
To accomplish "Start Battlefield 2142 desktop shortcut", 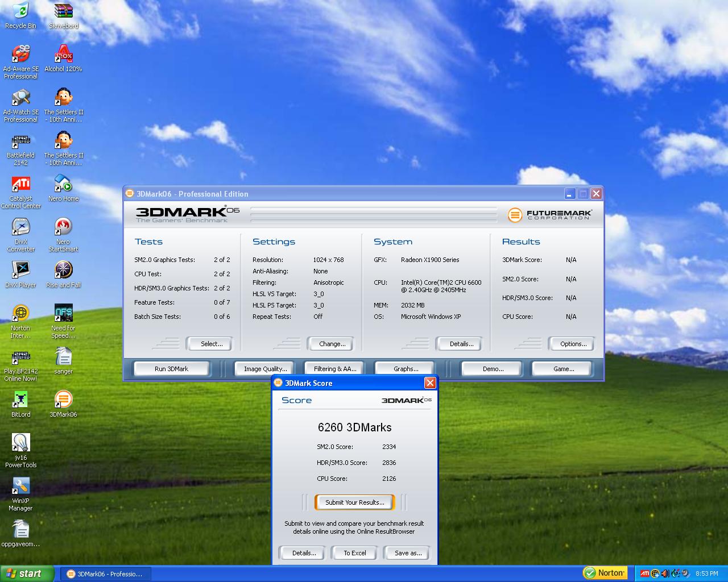I will (20, 148).
